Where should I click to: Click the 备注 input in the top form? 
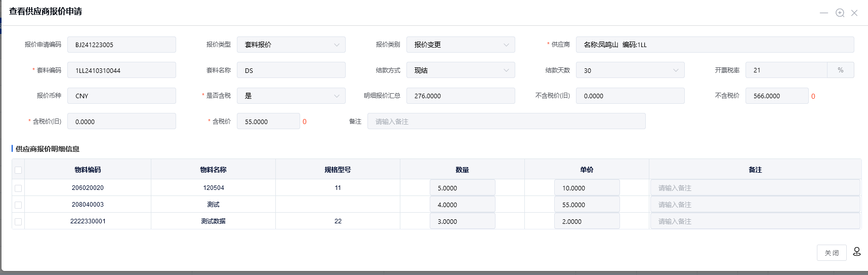(506, 122)
